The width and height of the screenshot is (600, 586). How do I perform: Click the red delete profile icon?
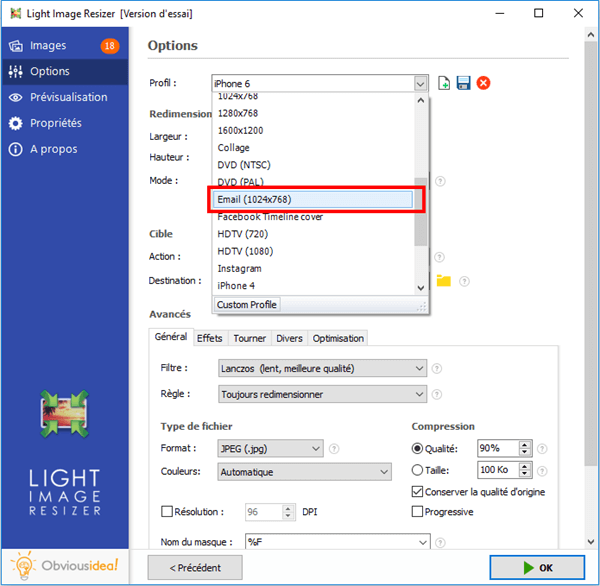click(x=483, y=83)
